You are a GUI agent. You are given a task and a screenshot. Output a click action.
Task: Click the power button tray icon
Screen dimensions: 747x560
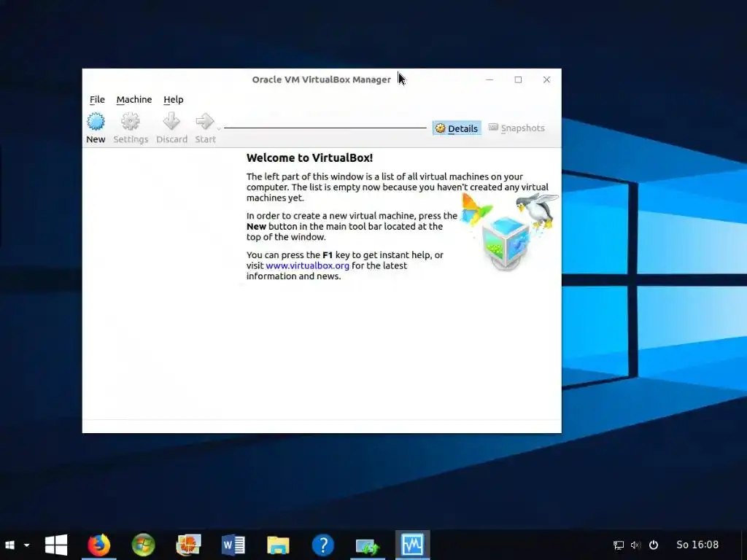pyautogui.click(x=654, y=545)
